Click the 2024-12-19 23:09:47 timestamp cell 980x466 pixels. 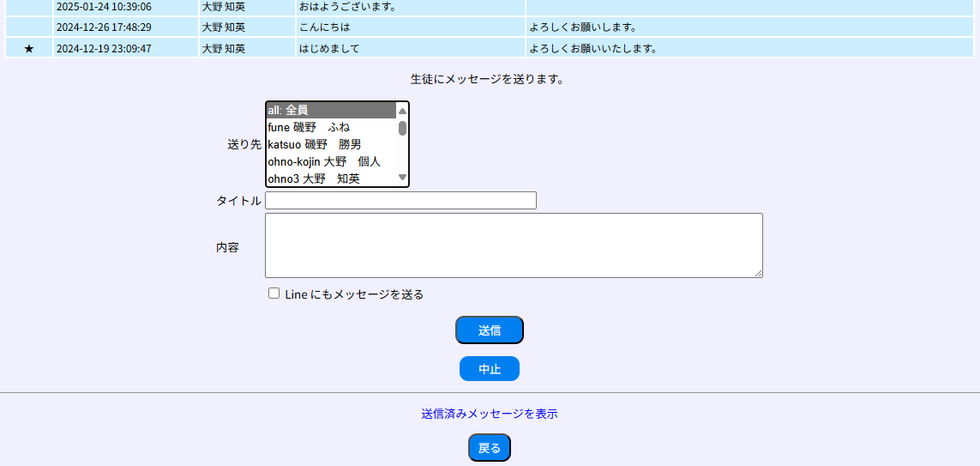[x=104, y=49]
